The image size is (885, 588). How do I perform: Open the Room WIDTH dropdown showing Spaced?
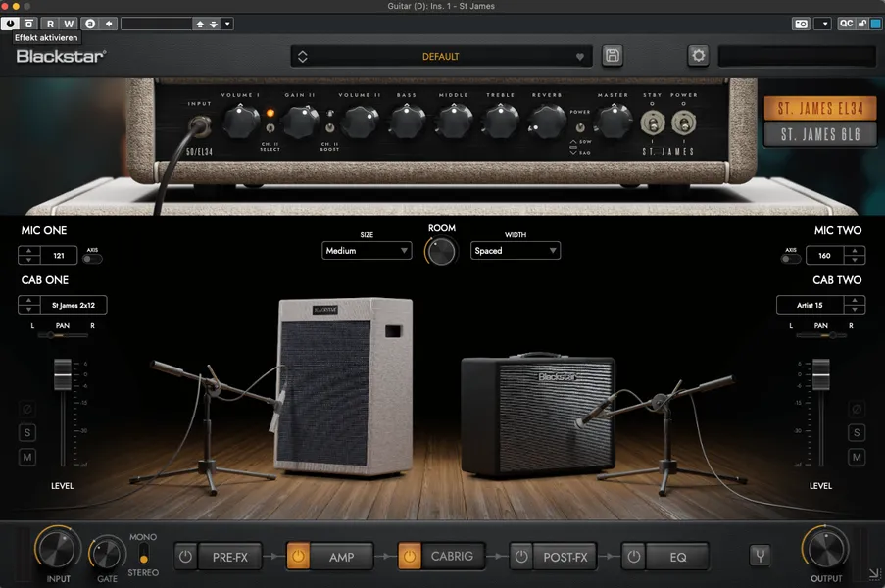pyautogui.click(x=516, y=251)
